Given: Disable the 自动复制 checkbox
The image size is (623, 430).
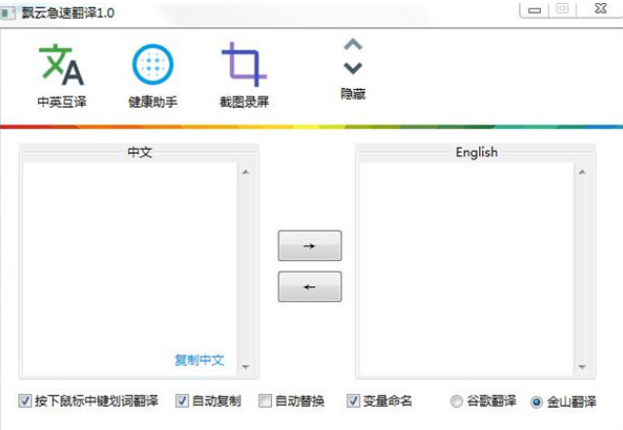Looking at the screenshot, I should click(182, 401).
